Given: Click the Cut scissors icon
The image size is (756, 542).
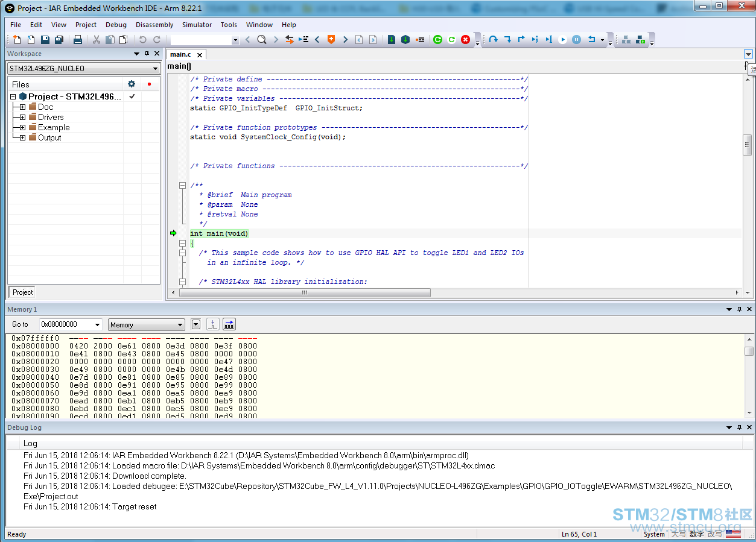Looking at the screenshot, I should coord(96,39).
